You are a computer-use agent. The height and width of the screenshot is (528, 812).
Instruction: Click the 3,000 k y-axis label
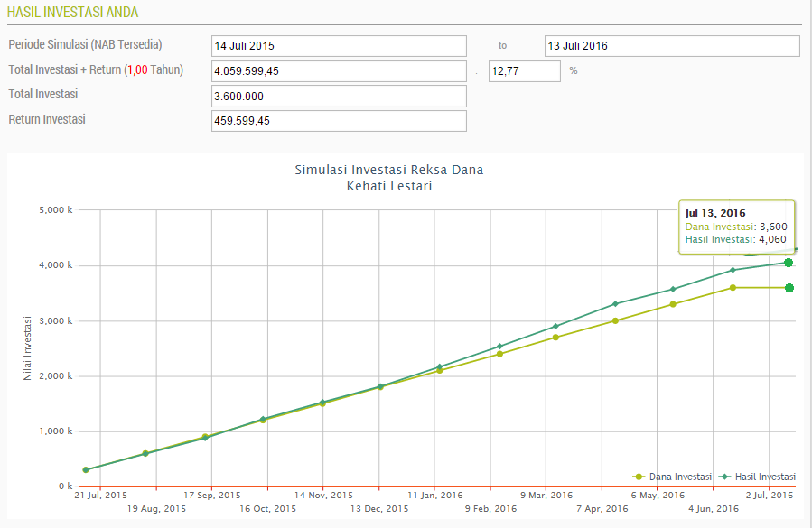56,321
